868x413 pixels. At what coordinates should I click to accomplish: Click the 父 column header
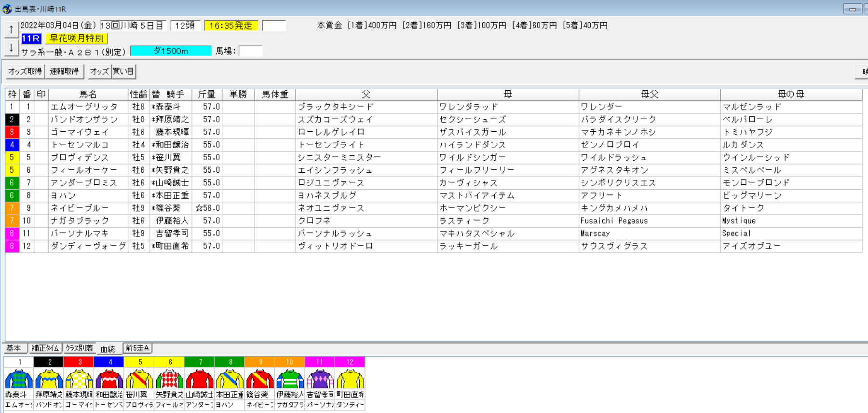click(x=366, y=94)
